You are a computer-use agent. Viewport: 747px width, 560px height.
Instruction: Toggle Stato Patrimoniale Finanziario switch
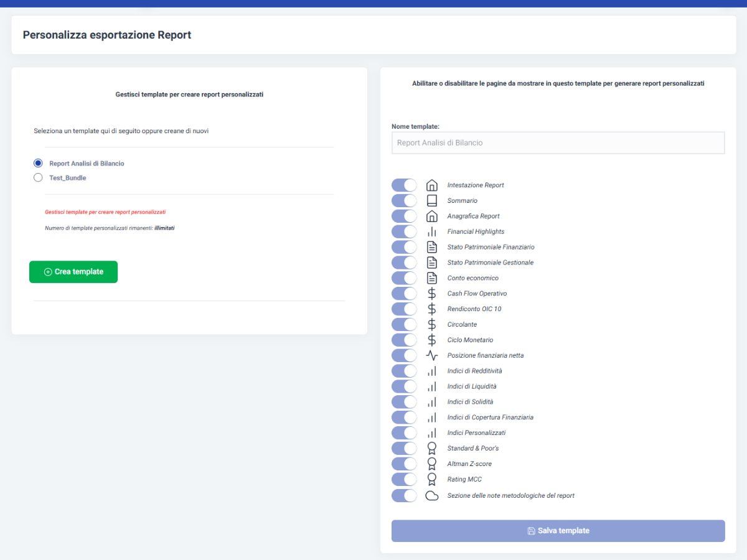[404, 247]
